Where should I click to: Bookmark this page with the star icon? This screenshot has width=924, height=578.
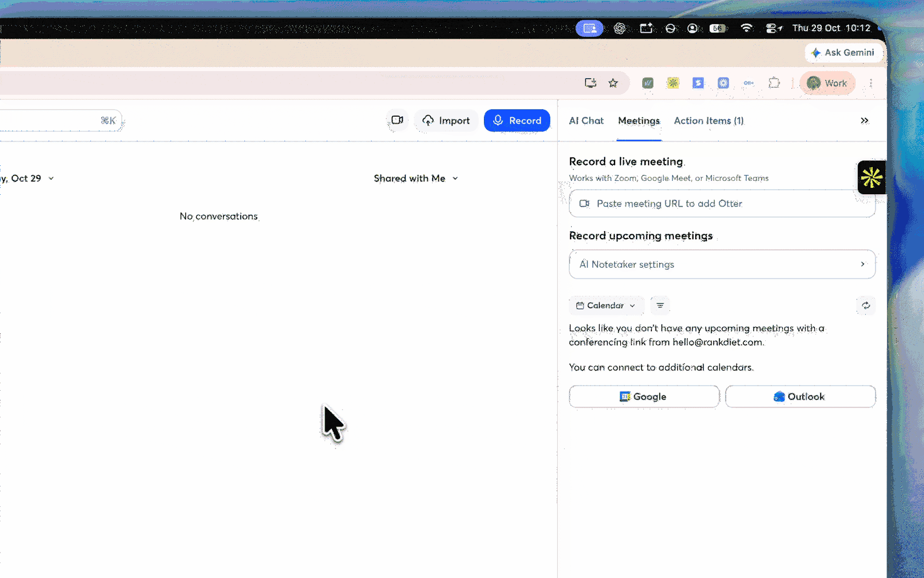click(613, 83)
